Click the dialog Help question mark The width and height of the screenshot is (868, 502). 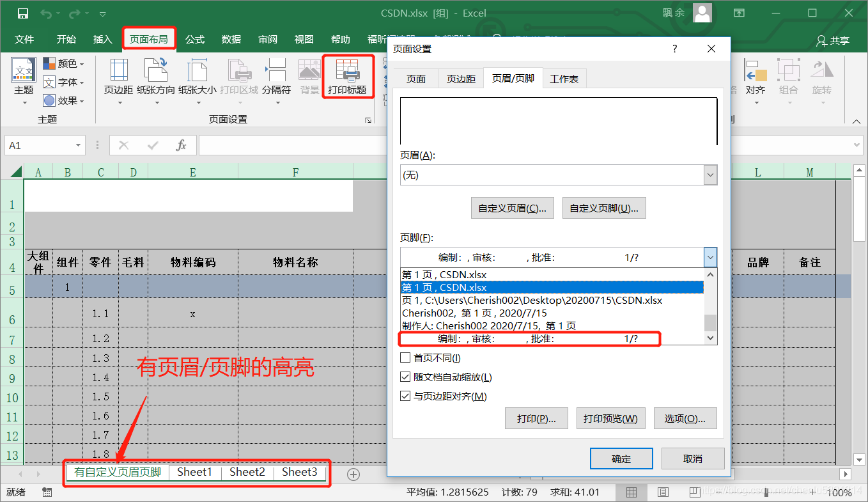[x=674, y=49]
